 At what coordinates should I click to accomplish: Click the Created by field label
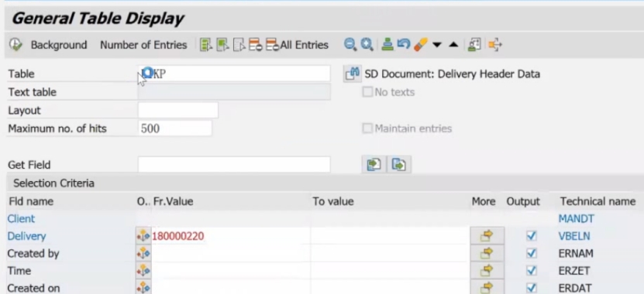pos(33,254)
